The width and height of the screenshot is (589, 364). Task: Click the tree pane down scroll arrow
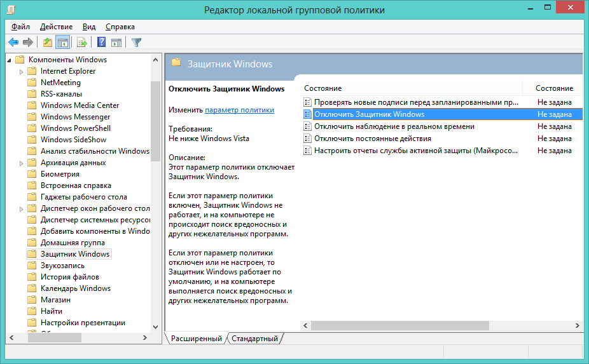(x=155, y=327)
